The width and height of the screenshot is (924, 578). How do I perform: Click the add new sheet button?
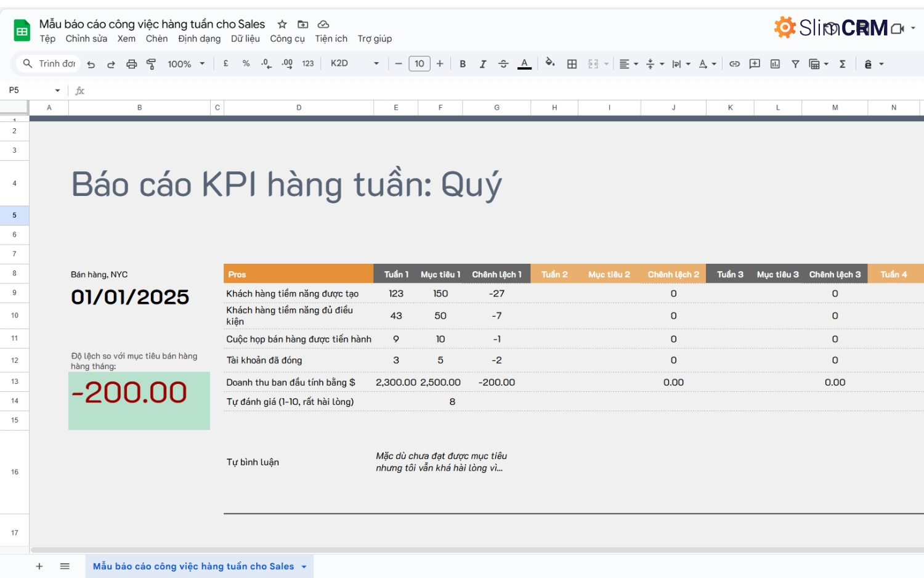point(39,566)
